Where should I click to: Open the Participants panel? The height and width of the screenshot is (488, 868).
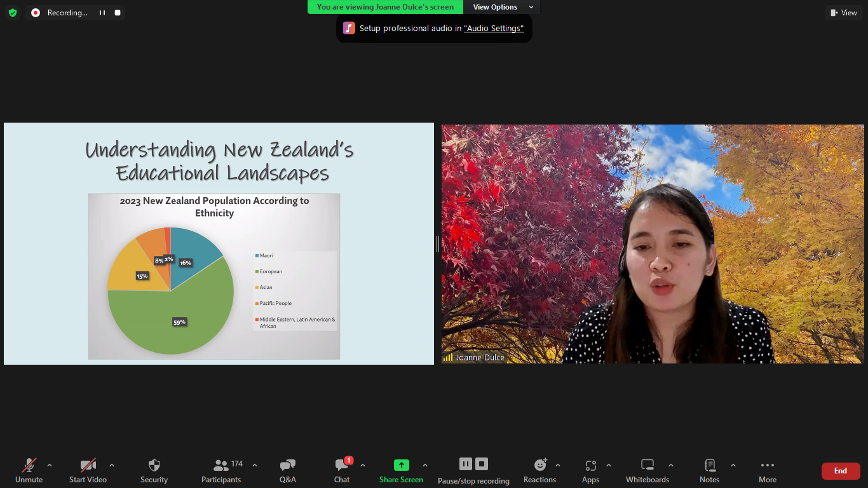(221, 470)
